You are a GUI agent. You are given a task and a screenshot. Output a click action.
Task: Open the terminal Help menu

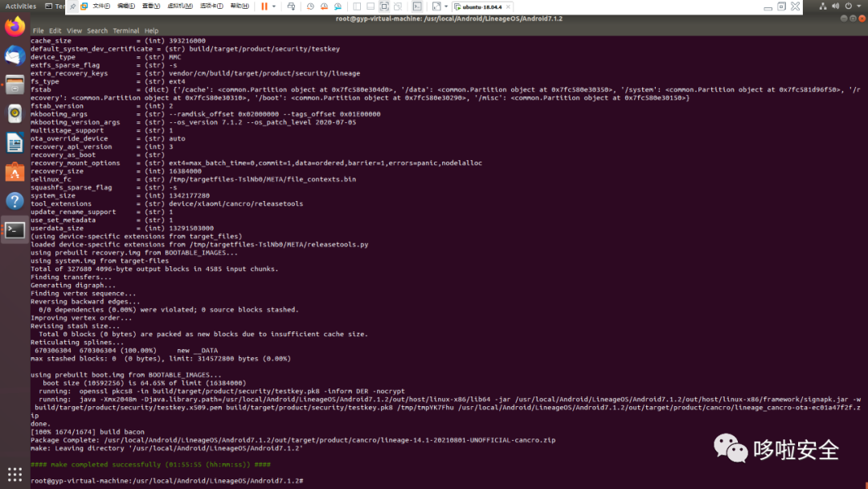151,31
